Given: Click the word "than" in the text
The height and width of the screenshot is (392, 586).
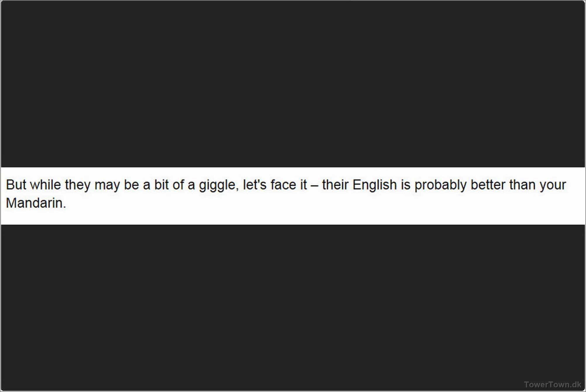Looking at the screenshot, I should 522,185.
